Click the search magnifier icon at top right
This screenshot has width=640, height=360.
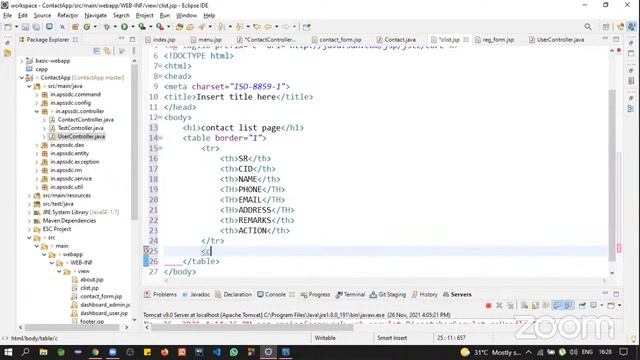coord(588,27)
